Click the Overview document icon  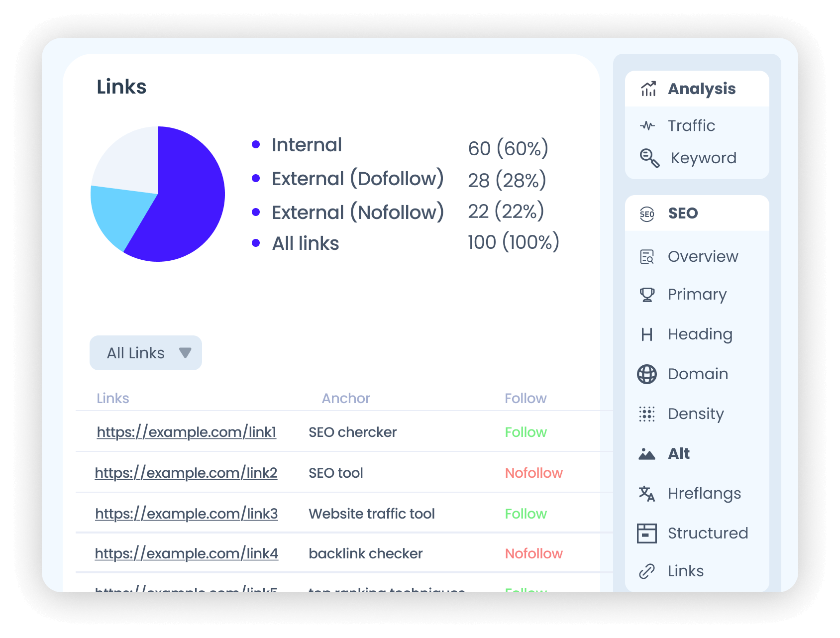647,257
